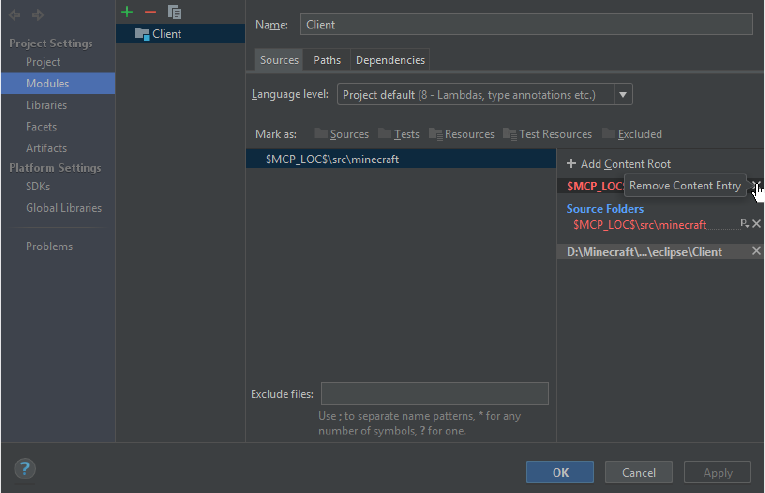
Task: Click the help question mark icon
Action: (25, 468)
